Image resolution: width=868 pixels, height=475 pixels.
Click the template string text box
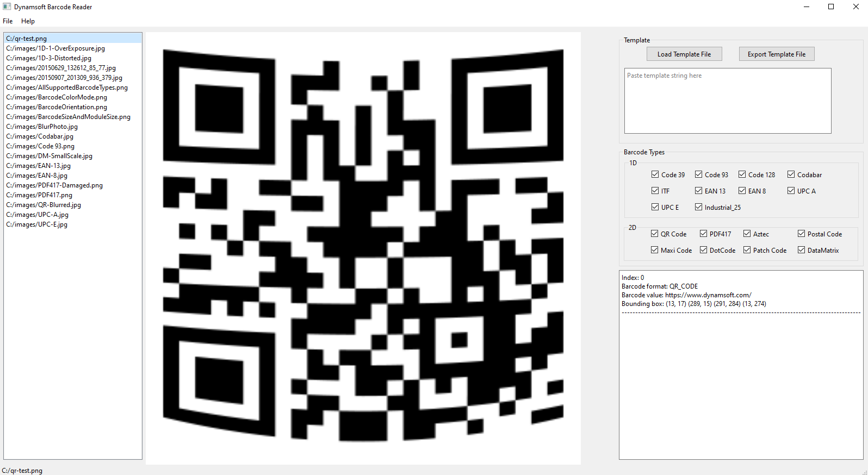coord(727,101)
